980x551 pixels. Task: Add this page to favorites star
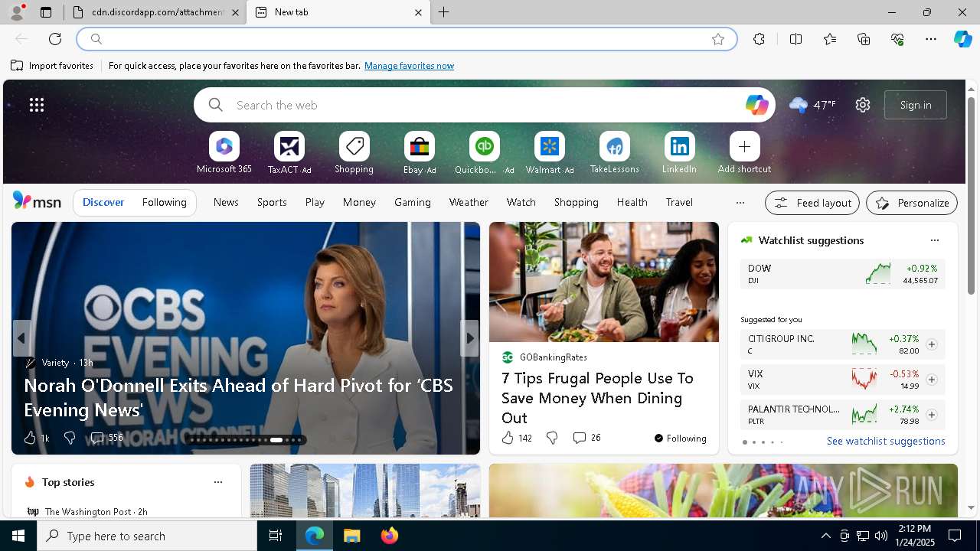[718, 39]
